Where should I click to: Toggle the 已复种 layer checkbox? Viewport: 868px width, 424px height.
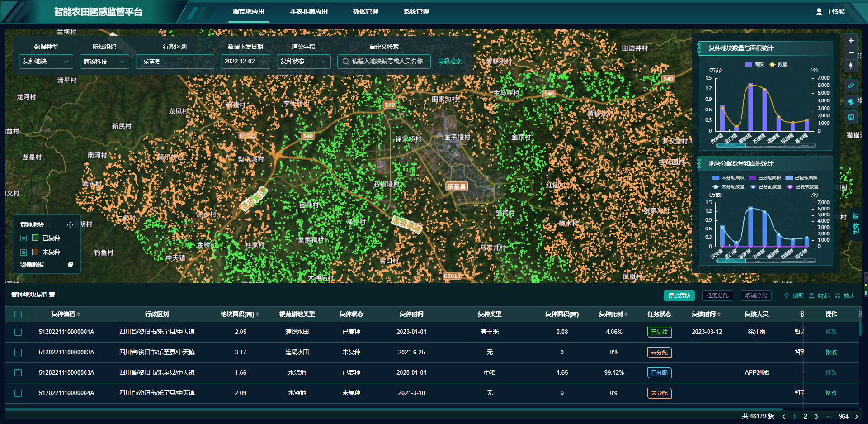(24, 238)
